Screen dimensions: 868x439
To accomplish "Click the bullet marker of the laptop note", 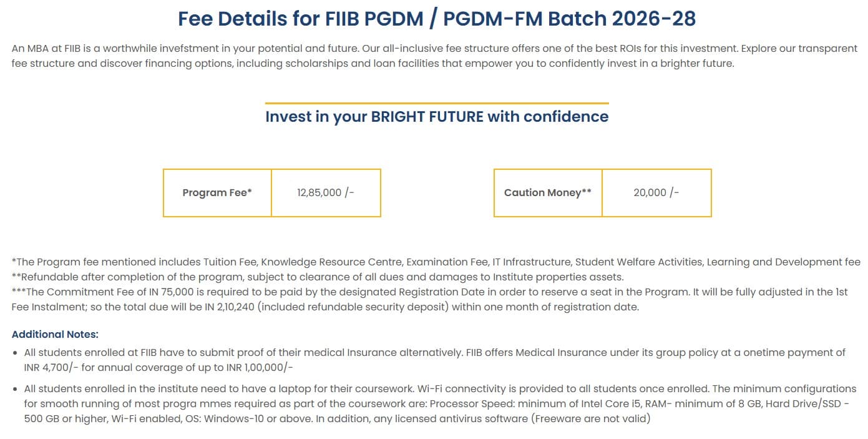I will pyautogui.click(x=15, y=389).
